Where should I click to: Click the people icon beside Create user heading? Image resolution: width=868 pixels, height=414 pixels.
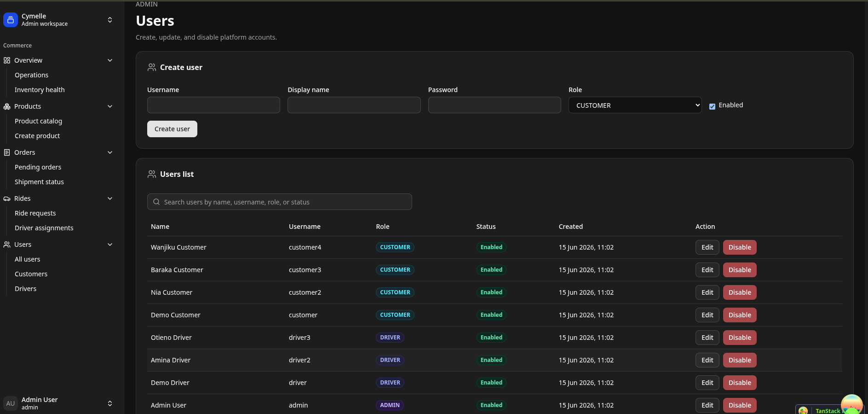pos(152,67)
